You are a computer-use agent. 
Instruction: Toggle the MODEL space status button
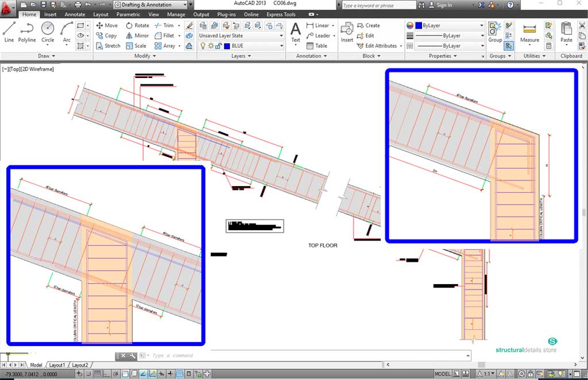pyautogui.click(x=442, y=374)
